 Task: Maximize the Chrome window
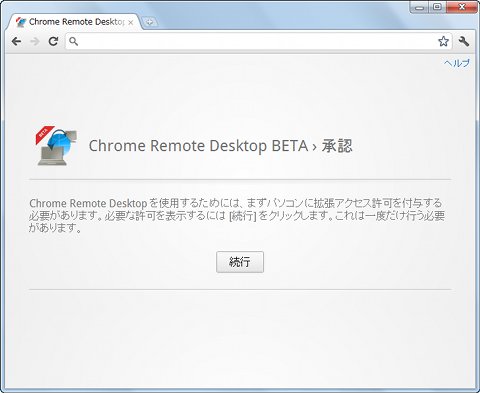(438, 7)
